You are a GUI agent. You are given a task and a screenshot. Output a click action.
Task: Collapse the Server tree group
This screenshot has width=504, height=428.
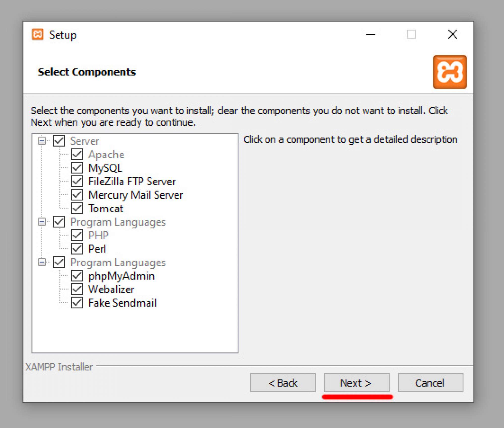(x=42, y=141)
